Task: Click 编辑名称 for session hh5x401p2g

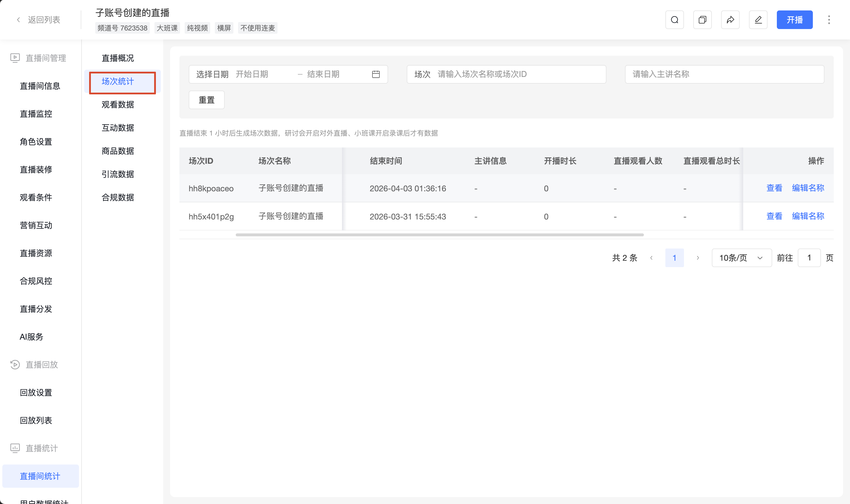Action: (x=808, y=216)
